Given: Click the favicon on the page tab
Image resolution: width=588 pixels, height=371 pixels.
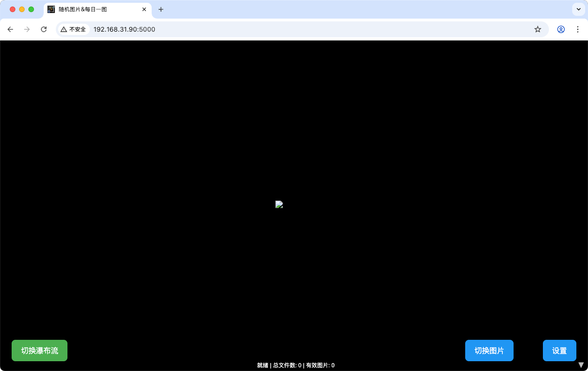Looking at the screenshot, I should coord(51,9).
